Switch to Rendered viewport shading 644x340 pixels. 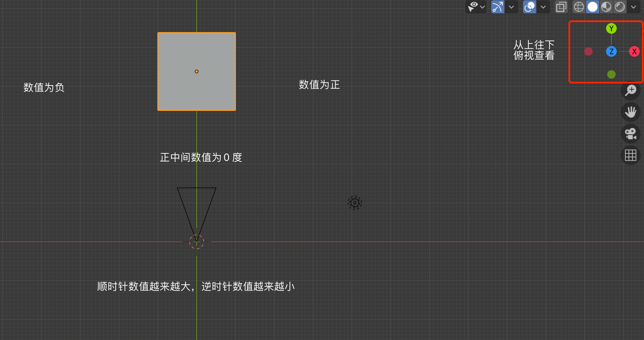click(x=620, y=7)
